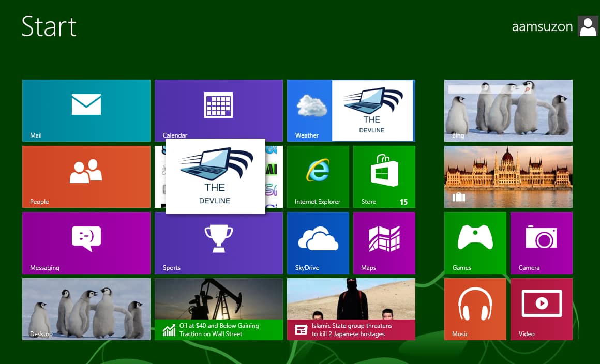This screenshot has width=600, height=364.
Task: Open the Maps tile
Action: pyautogui.click(x=384, y=242)
